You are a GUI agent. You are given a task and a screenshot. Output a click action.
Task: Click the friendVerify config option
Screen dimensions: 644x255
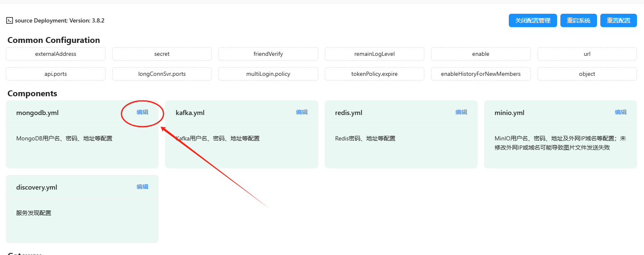tap(268, 54)
